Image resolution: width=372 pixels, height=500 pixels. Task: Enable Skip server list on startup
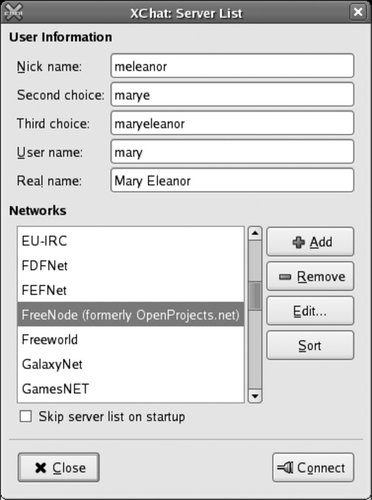26,417
